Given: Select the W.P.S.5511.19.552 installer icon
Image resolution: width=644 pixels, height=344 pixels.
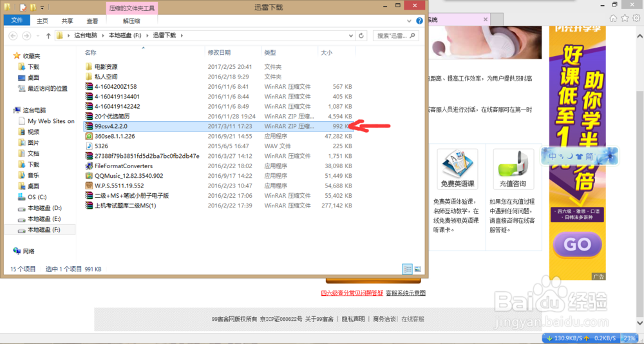Looking at the screenshot, I should point(89,186).
